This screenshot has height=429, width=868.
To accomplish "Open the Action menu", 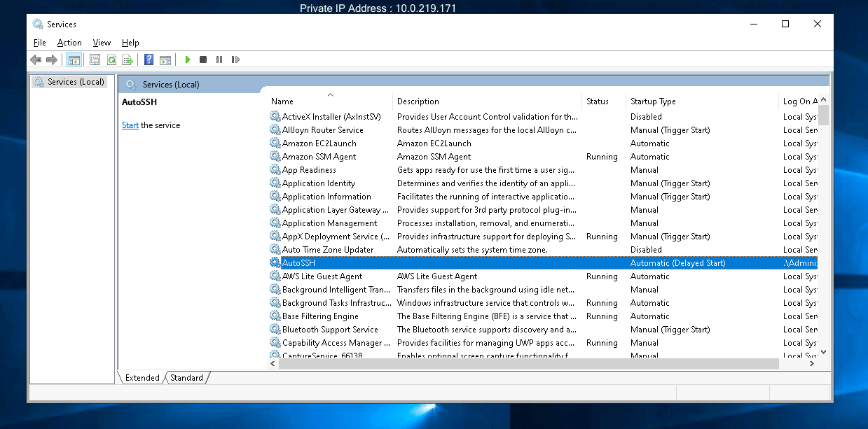I will (69, 43).
